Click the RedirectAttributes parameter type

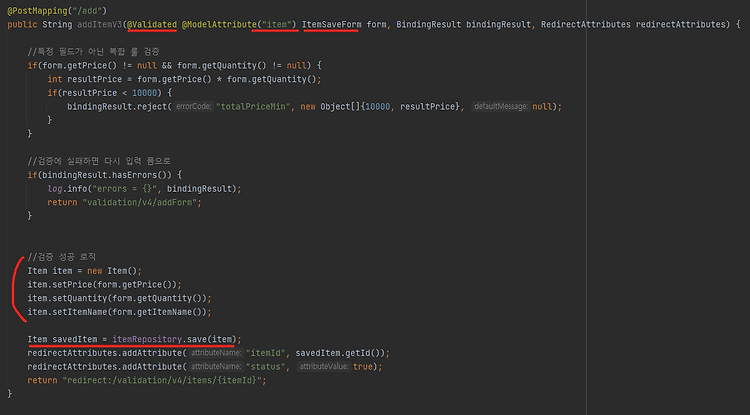(x=586, y=24)
